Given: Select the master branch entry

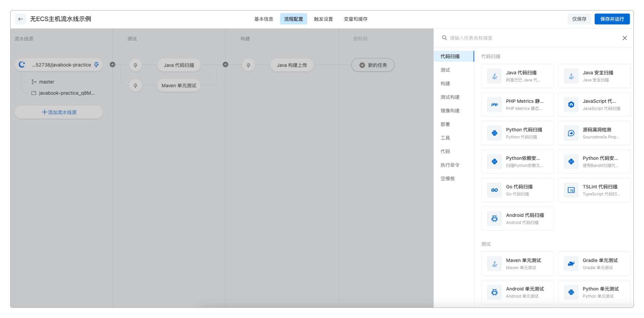Looking at the screenshot, I should click(x=46, y=82).
